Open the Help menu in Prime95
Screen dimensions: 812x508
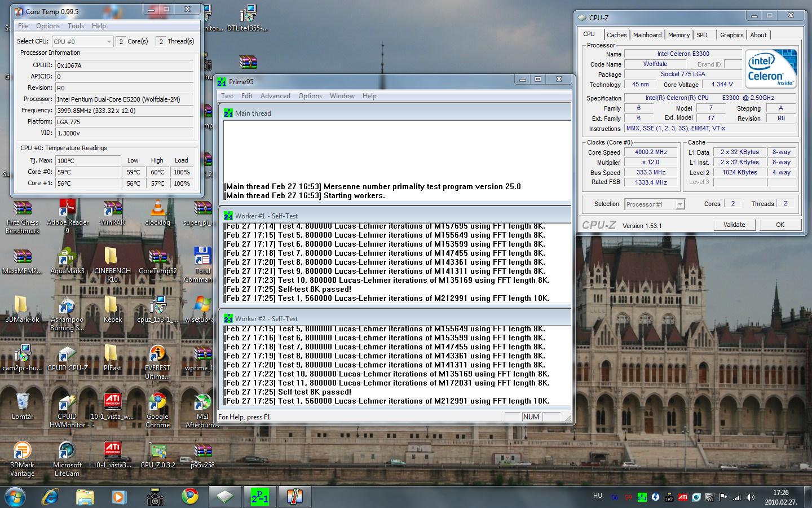(369, 96)
